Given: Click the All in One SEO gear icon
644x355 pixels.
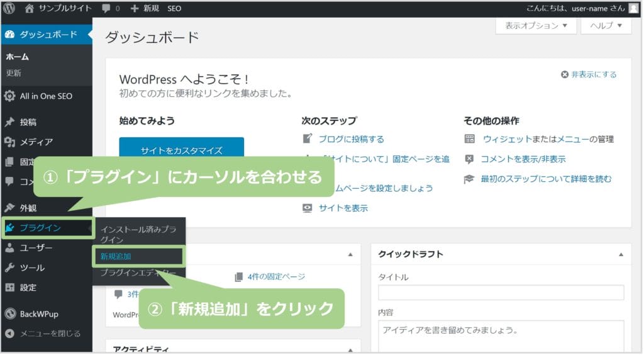Looking at the screenshot, I should 9,96.
